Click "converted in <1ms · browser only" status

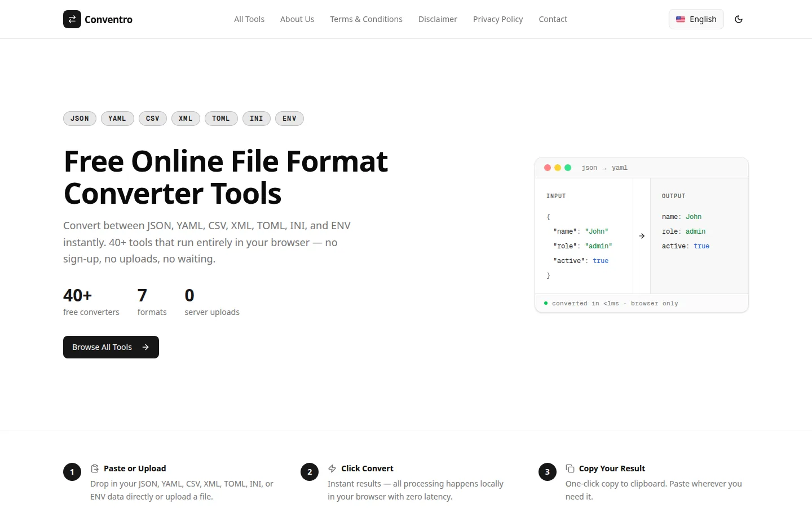(x=615, y=303)
